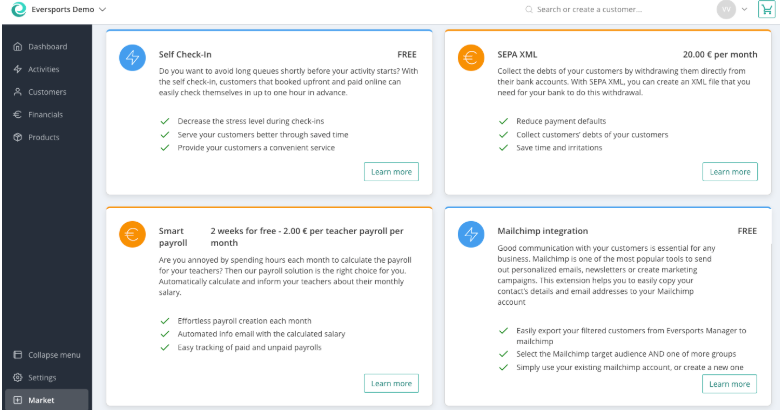Click the Financials euro icon in sidebar
Viewport: 780px width, 410px height.
coord(18,114)
